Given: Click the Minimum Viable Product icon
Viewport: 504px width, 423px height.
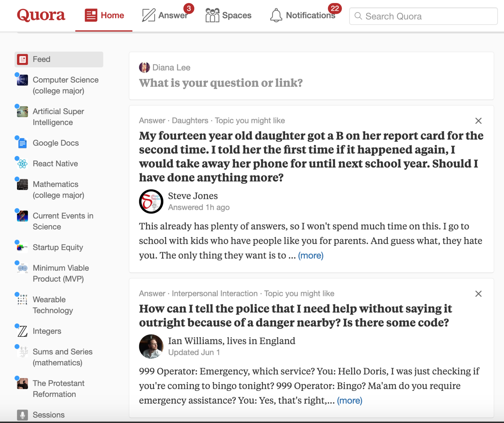Looking at the screenshot, I should coord(22,268).
